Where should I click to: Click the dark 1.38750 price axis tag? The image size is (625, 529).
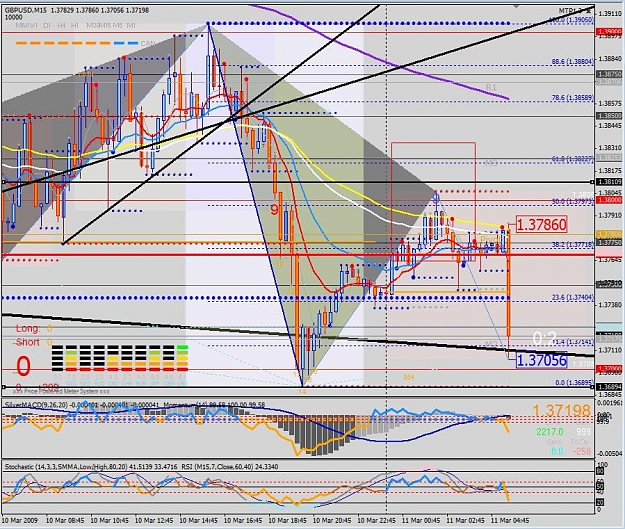(609, 74)
